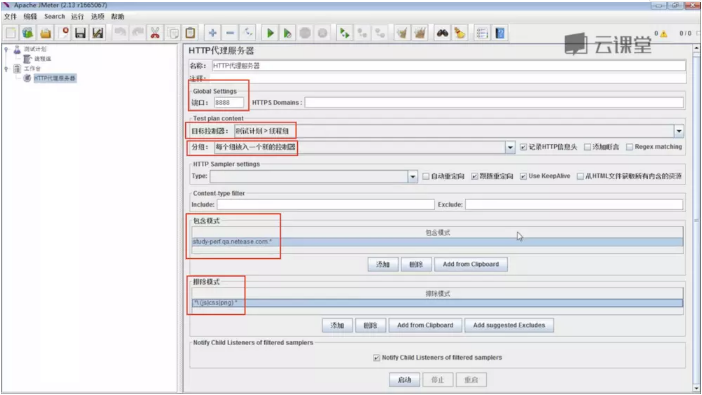Click Add from Clipboard under 包含模式
This screenshot has height=395, width=702.
pyautogui.click(x=471, y=264)
